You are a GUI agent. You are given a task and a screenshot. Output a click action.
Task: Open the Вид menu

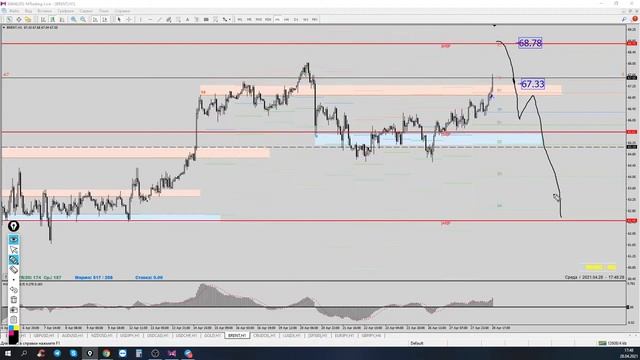coord(29,11)
